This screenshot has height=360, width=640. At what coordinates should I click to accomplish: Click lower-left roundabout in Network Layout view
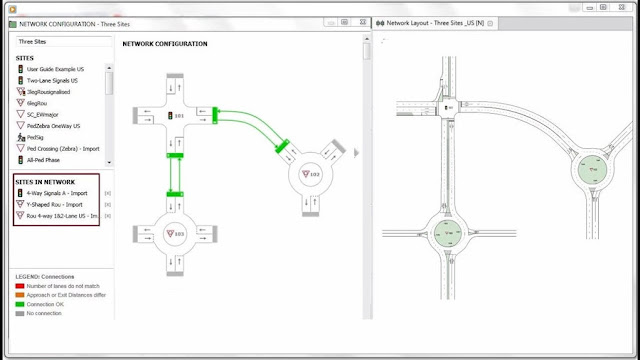point(447,233)
